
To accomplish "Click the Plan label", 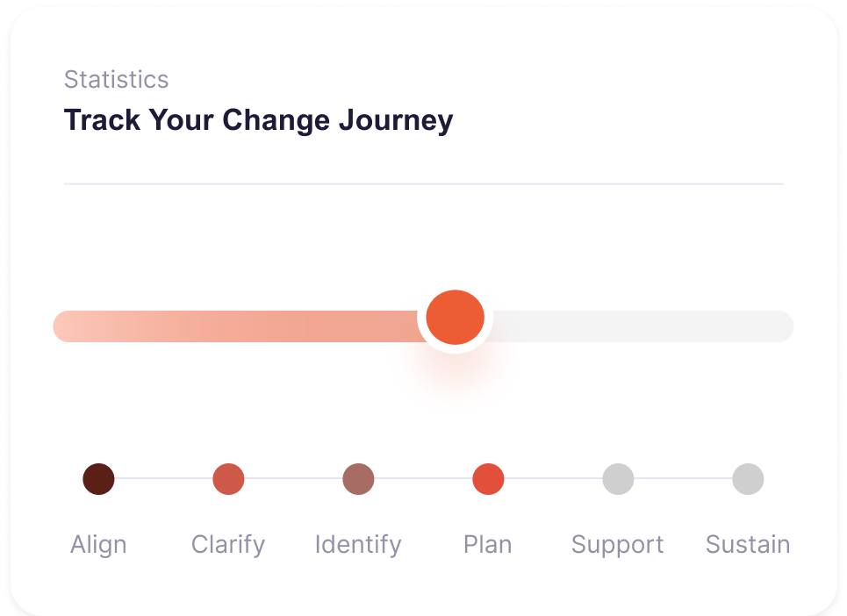I will [x=488, y=545].
